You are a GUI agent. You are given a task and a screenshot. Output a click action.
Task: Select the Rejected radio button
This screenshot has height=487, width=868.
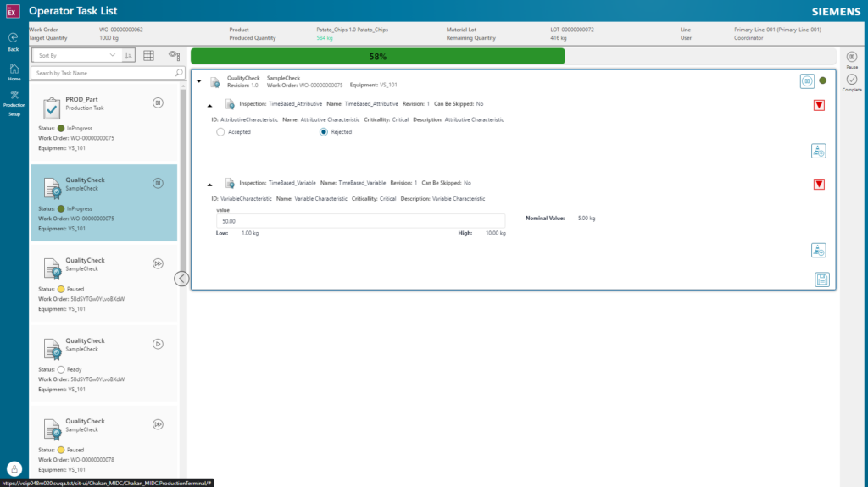[323, 132]
